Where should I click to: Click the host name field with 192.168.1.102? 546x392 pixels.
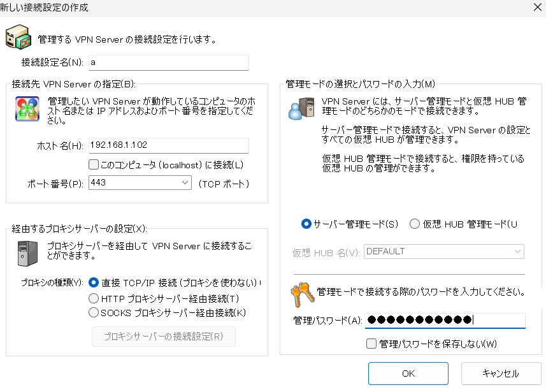(x=169, y=145)
